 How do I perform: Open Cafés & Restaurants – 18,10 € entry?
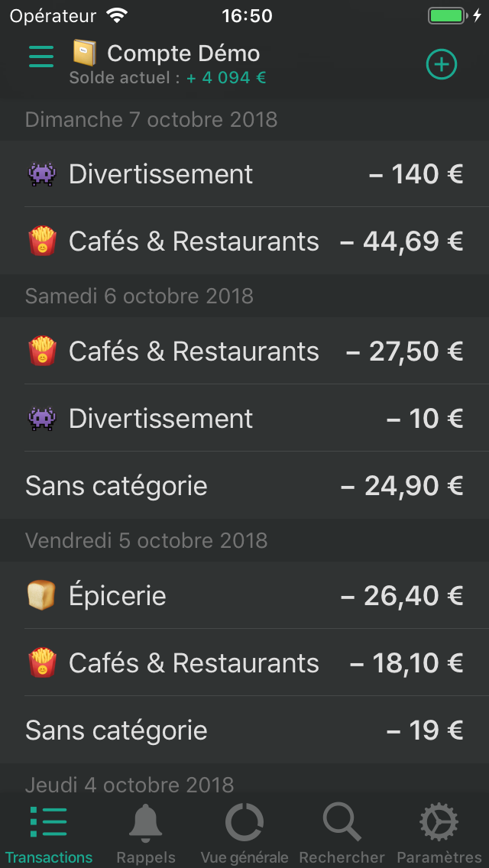[x=244, y=663]
